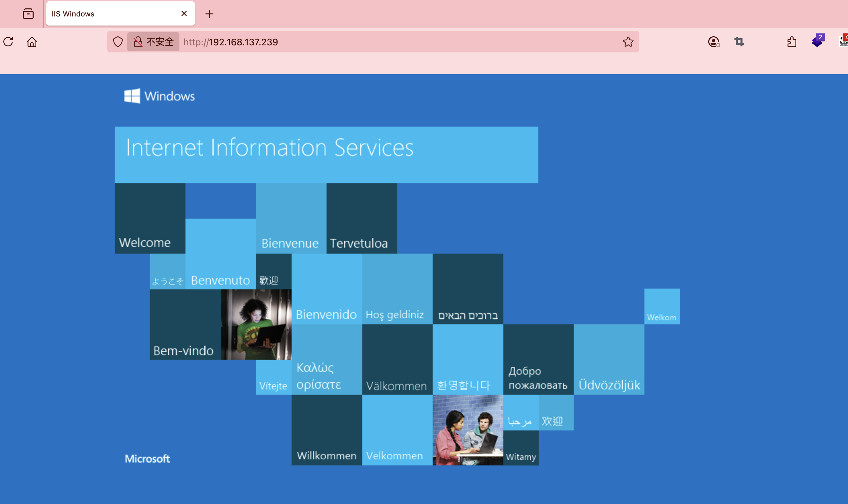The image size is (848, 504).
Task: Click the two people with laptop photo
Action: pyautogui.click(x=468, y=430)
